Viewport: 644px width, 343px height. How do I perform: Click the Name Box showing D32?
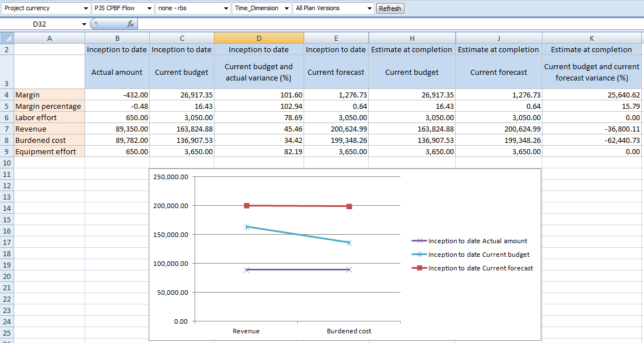[x=40, y=24]
